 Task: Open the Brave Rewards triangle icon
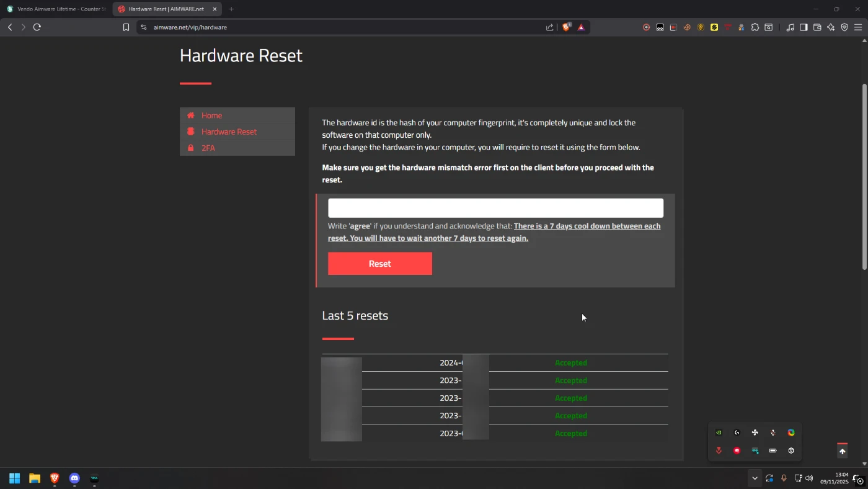click(x=581, y=27)
